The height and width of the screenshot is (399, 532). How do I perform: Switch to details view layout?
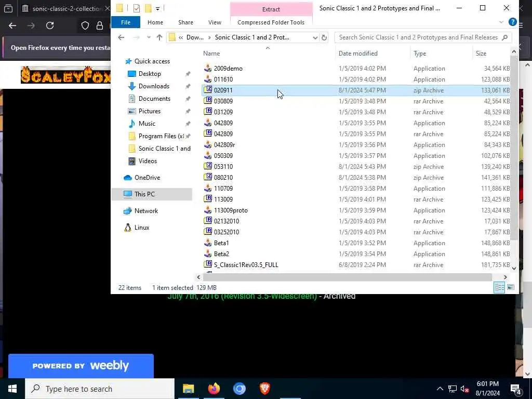coord(499,287)
